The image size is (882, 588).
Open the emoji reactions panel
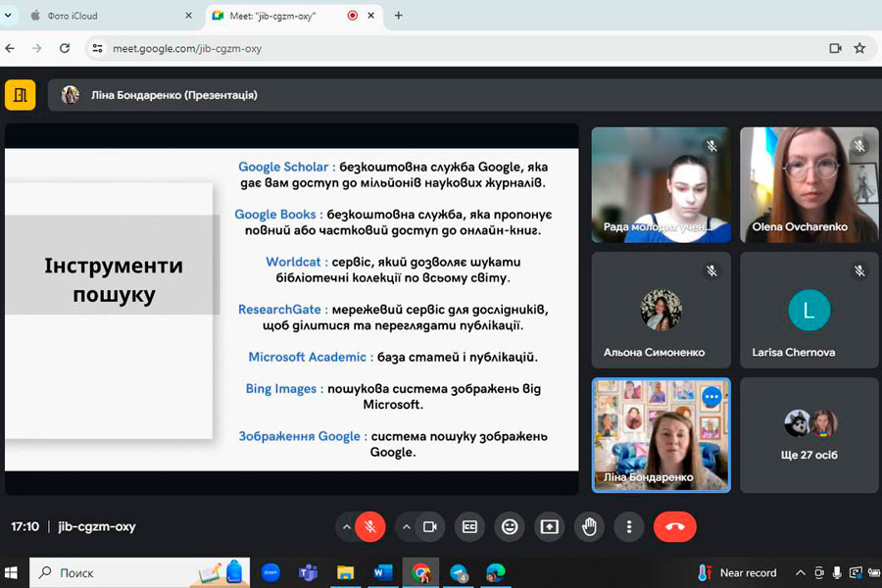pos(510,526)
